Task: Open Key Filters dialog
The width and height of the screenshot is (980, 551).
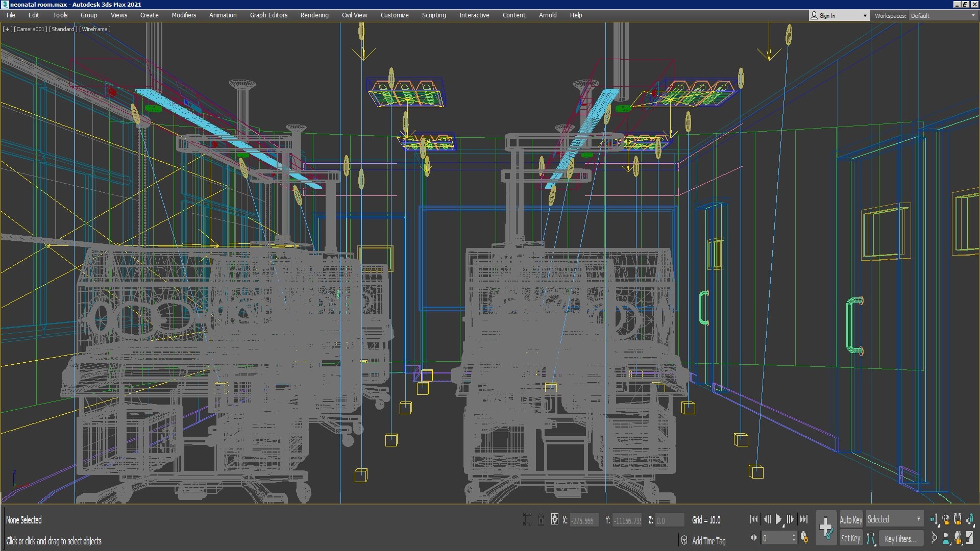Action: click(900, 538)
